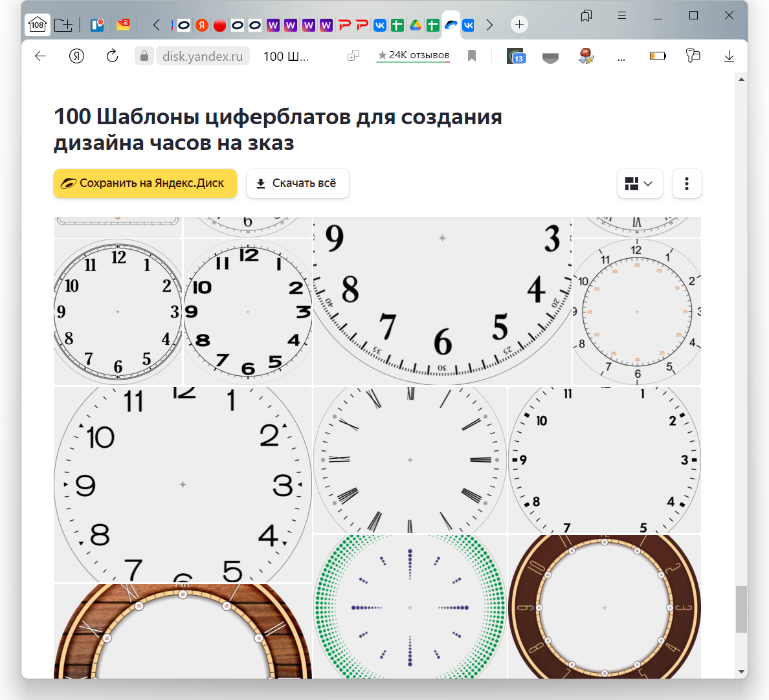This screenshot has height=700, width=769.
Task: Open the three-dot more options menu
Action: click(687, 184)
